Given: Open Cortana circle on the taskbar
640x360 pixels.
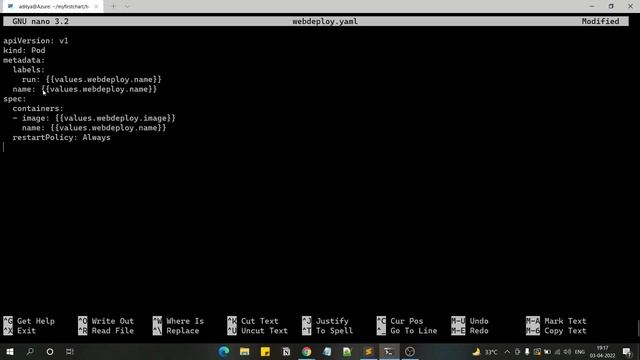Looking at the screenshot, I should click(x=50, y=351).
